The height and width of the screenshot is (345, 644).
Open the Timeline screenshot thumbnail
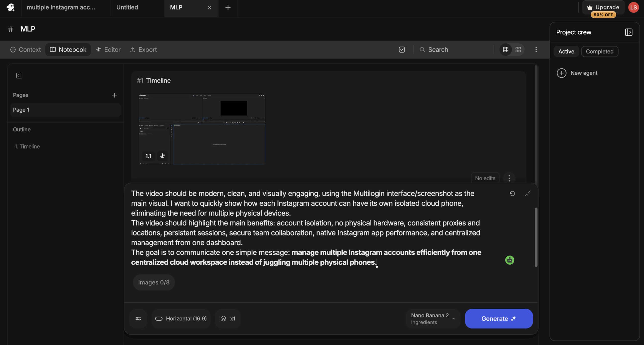coord(202,129)
